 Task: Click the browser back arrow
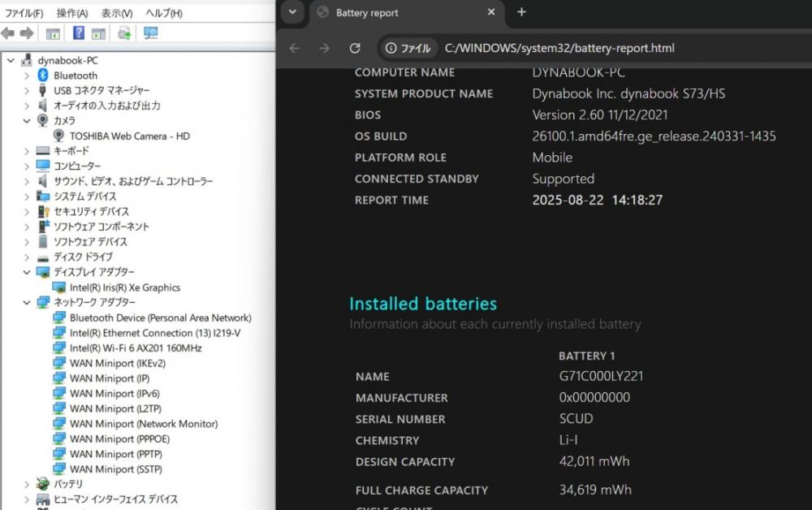tap(294, 48)
